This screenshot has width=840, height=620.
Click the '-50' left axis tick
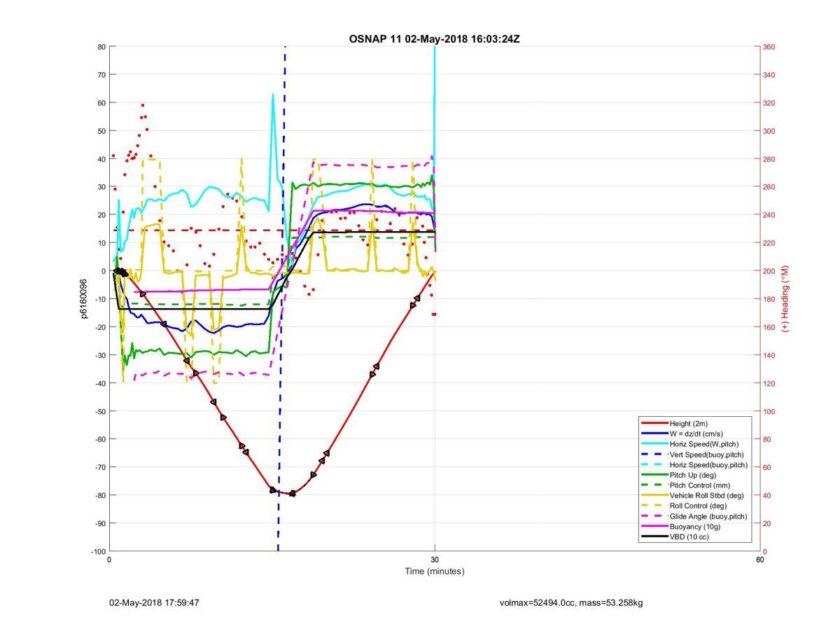(x=100, y=411)
